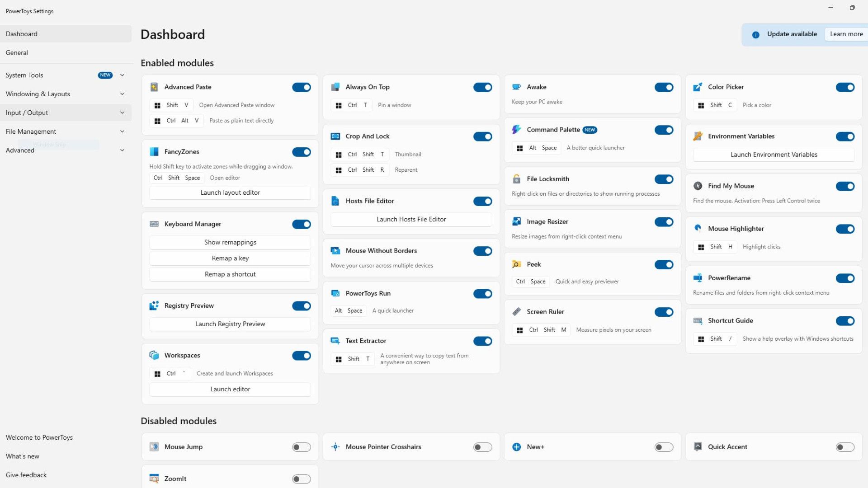Open Welcome to PowerToys
Viewport: 868px width, 488px height.
click(66, 437)
